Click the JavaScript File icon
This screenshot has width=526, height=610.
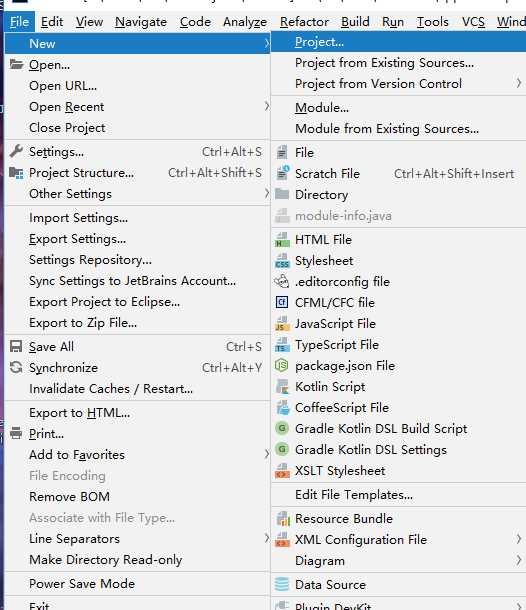click(x=282, y=324)
